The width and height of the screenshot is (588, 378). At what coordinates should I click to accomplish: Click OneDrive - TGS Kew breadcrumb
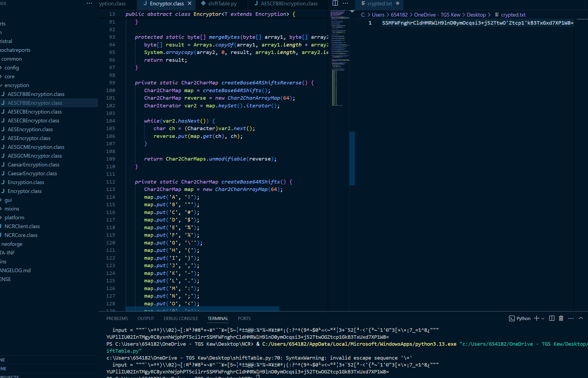click(x=437, y=15)
